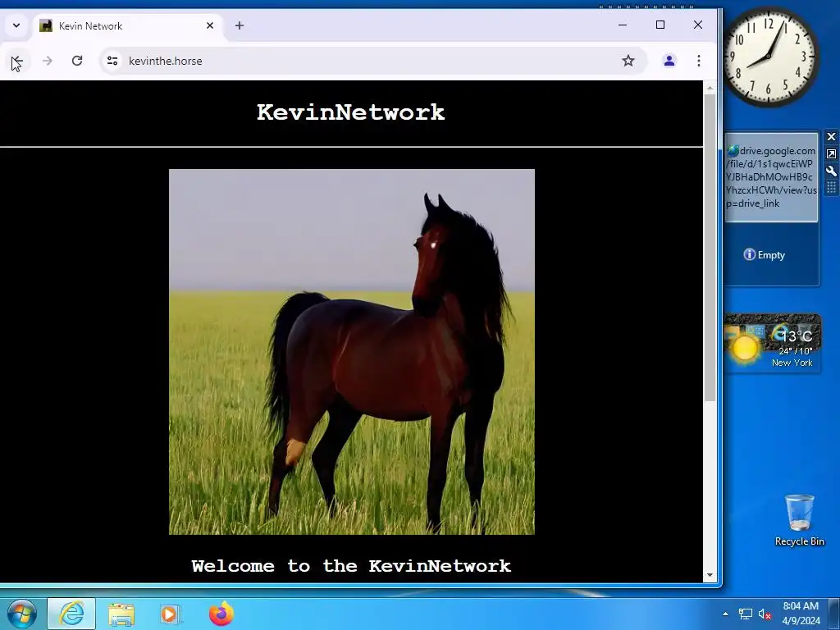Screen dimensions: 840x630
Task: View site information icon in address bar
Action: pos(112,61)
